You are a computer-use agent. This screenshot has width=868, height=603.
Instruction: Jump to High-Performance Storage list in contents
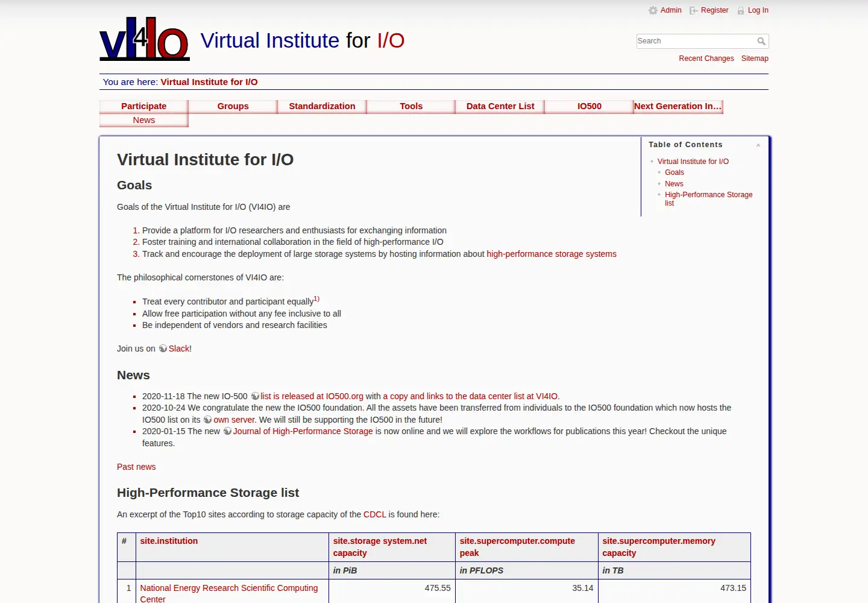coord(709,199)
